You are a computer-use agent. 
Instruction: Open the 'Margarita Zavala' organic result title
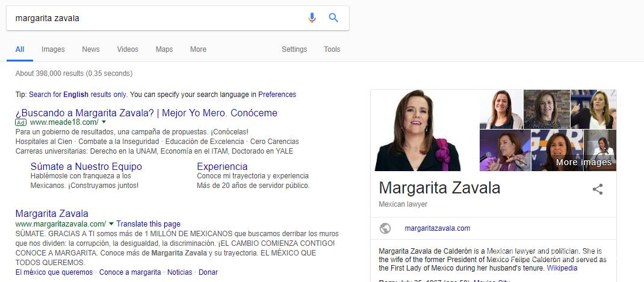tap(52, 214)
